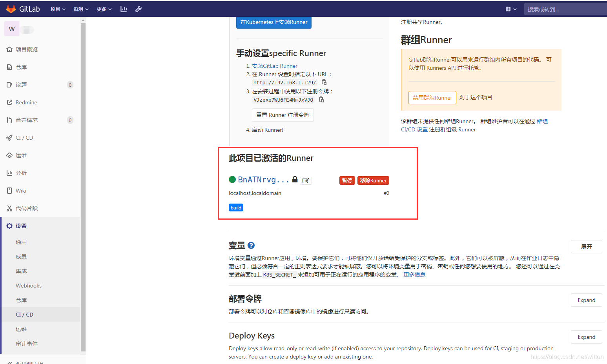Screen dimensions: 607x364
Task: Open the 更多 menu in top bar
Action: tap(104, 9)
